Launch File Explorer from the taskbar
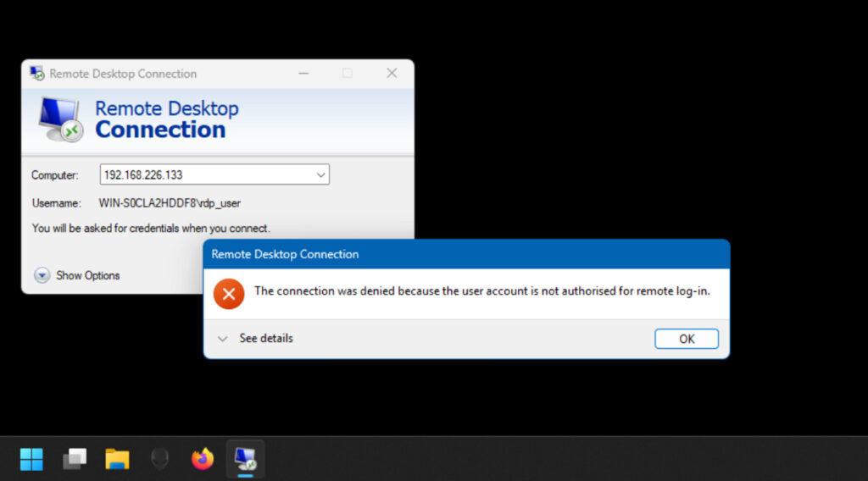Viewport: 868px width, 481px height. (117, 459)
